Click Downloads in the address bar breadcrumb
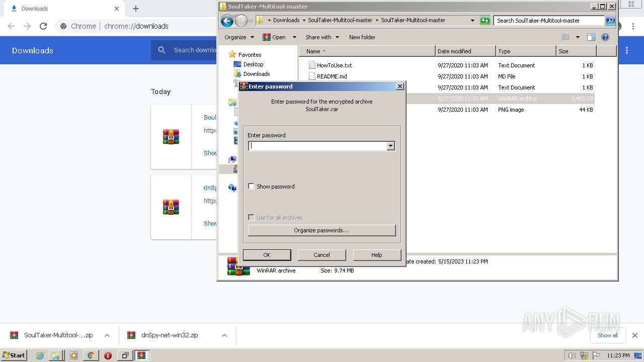Viewport: 644px width, 362px height. pos(286,21)
